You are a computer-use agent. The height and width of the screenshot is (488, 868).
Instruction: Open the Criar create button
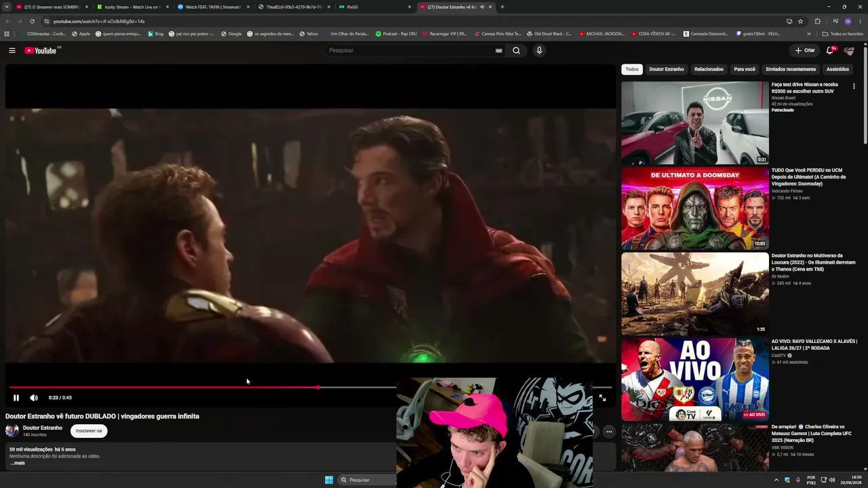pyautogui.click(x=805, y=50)
